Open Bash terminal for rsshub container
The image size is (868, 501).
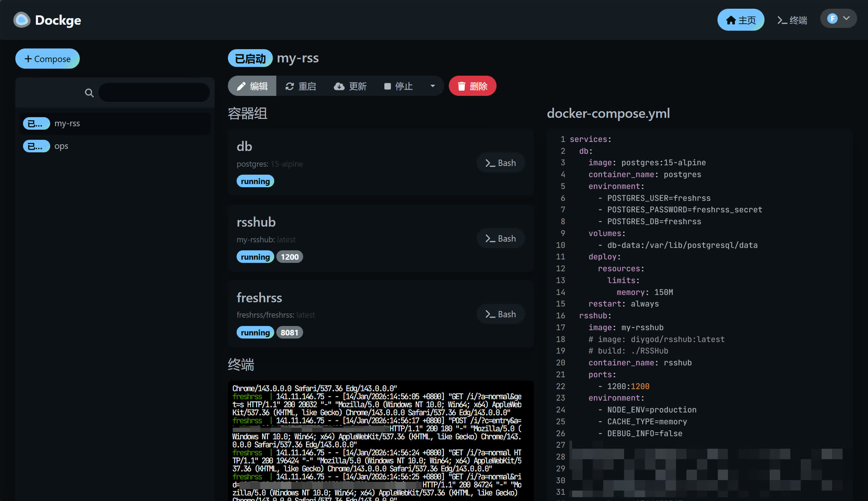pos(500,238)
